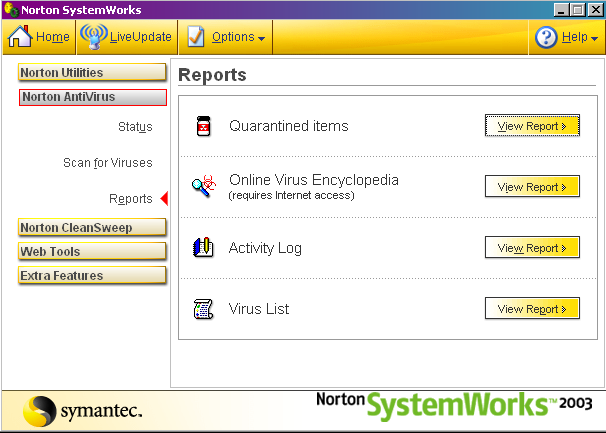Click the Activity Log notebook icon
This screenshot has width=606, height=433.
coord(203,247)
